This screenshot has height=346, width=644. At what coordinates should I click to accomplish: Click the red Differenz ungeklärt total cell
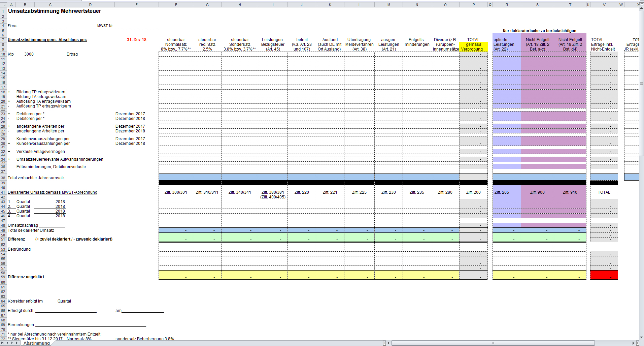click(604, 275)
